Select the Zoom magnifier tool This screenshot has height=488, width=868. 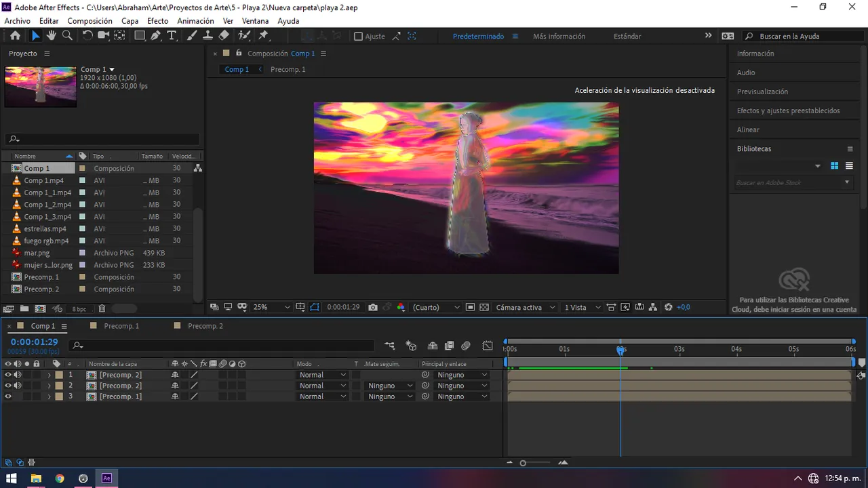click(67, 36)
